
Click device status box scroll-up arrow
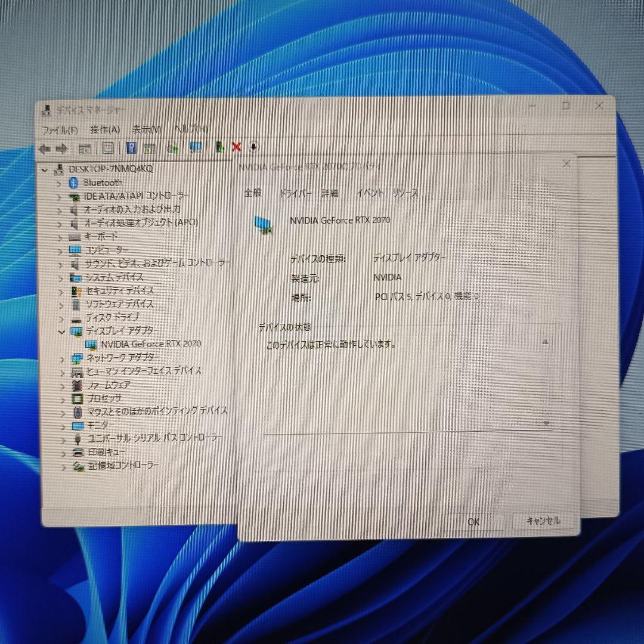point(546,342)
